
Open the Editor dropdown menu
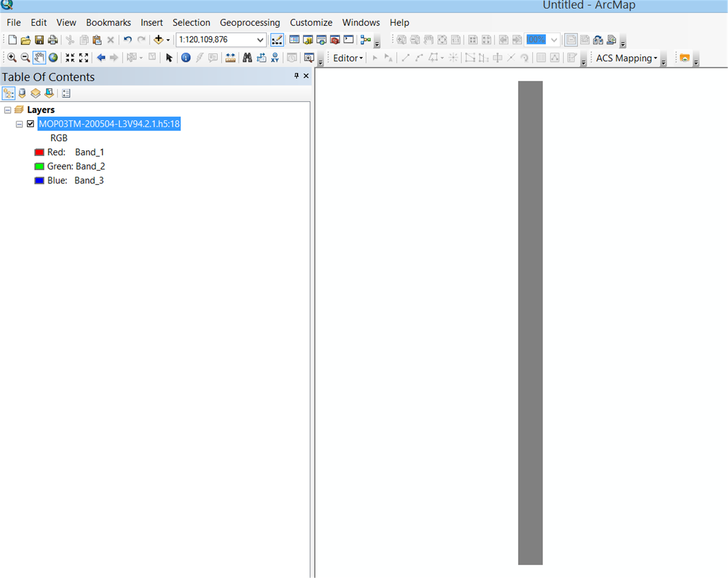point(348,58)
